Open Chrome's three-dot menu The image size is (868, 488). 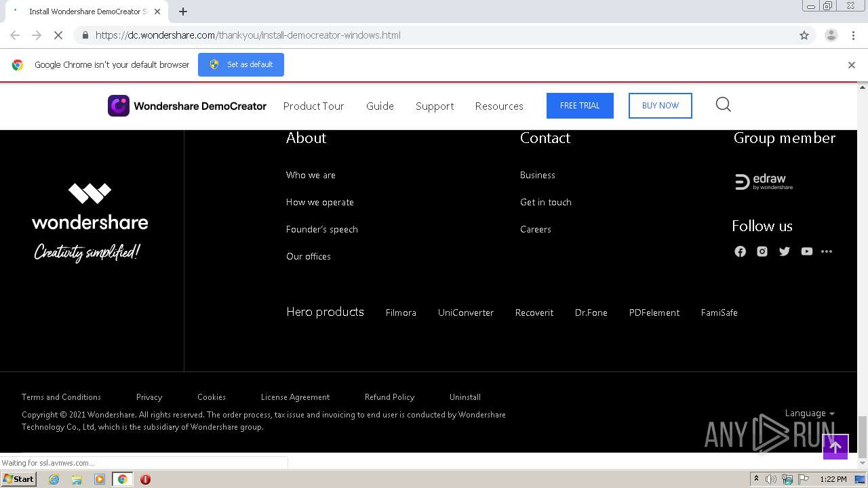click(x=853, y=35)
